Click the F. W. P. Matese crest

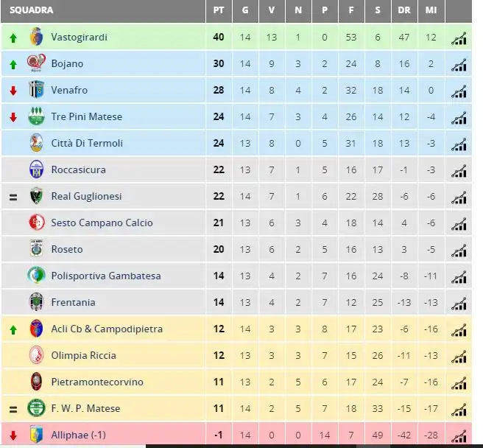coord(36,408)
